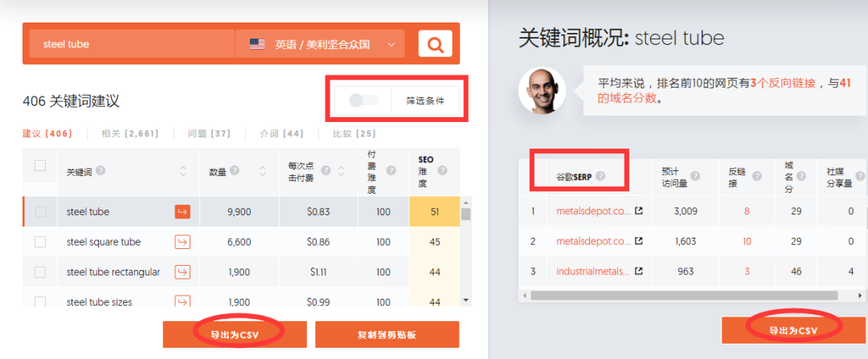This screenshot has height=359, width=868.
Task: Switch to the 问题 (37) tab
Action: [209, 133]
